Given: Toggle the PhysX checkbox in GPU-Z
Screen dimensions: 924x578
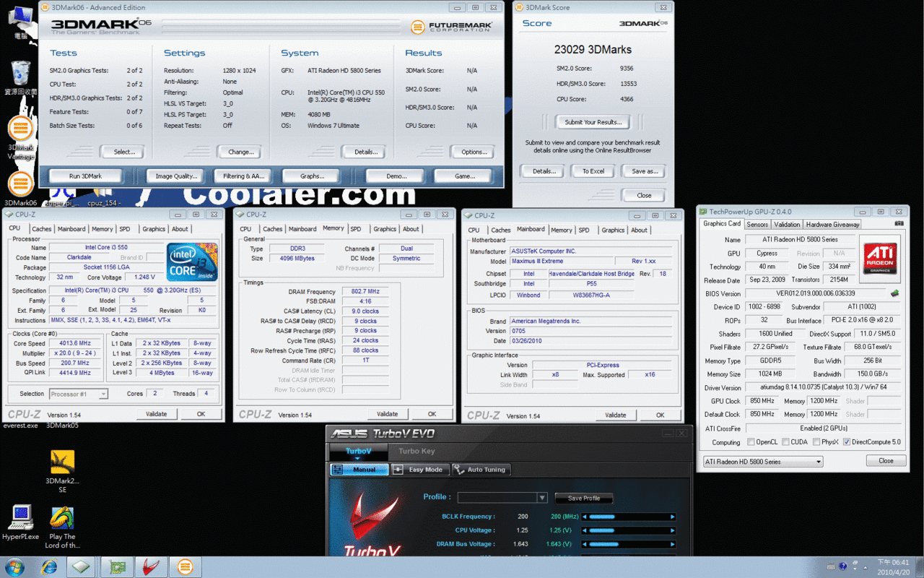Looking at the screenshot, I should (x=816, y=442).
